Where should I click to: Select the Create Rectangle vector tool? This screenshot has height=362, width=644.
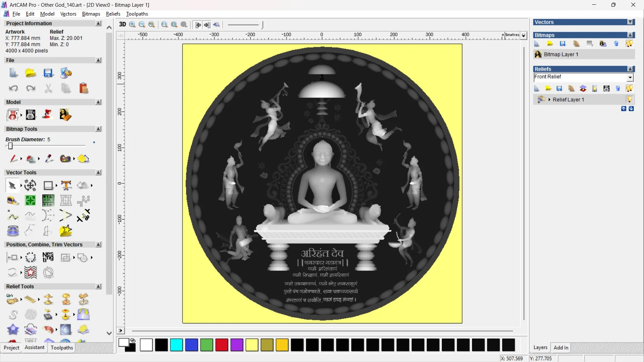[48, 185]
